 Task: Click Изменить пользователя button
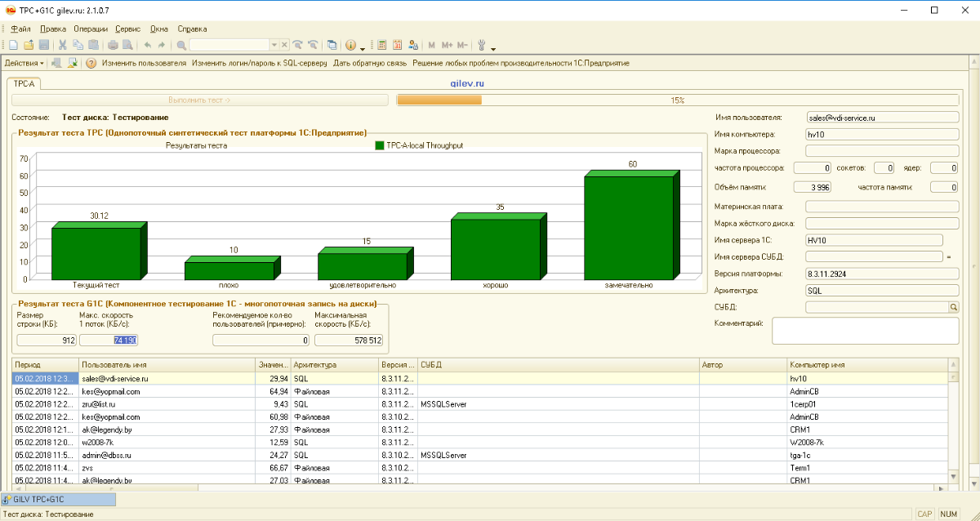[144, 63]
